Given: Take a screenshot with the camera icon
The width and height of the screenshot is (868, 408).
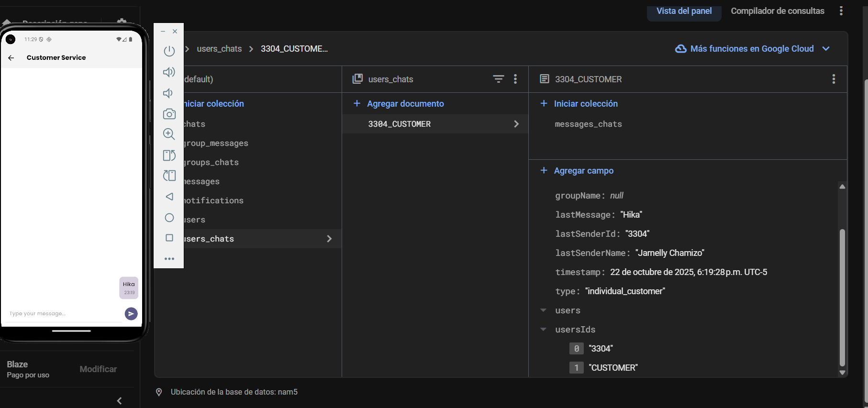Looking at the screenshot, I should tap(169, 114).
